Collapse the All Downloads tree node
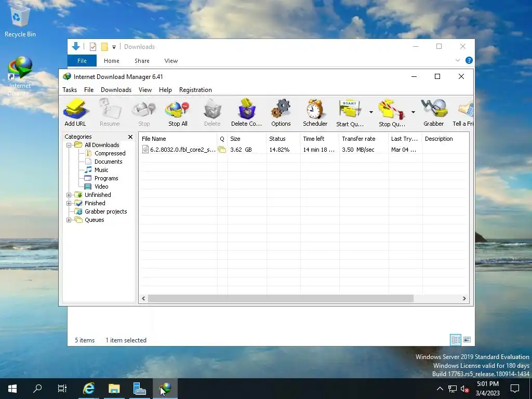 point(69,145)
